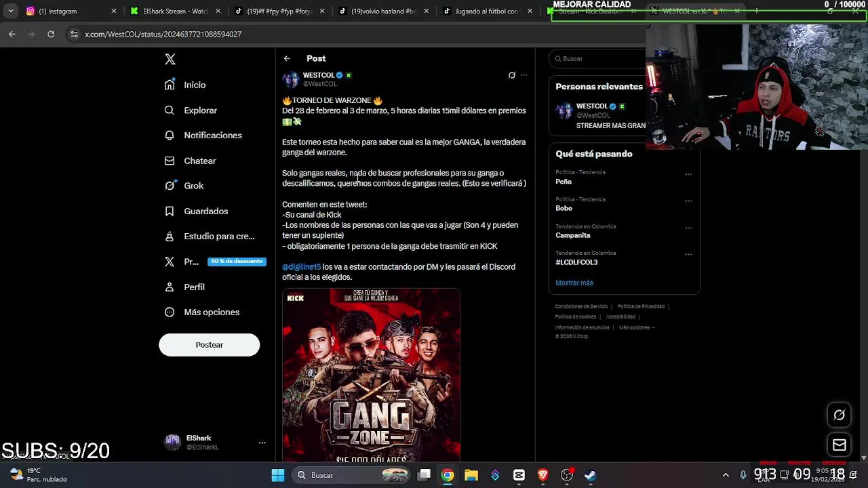
Task: Open floating Grok button at bottom right
Action: [x=840, y=415]
